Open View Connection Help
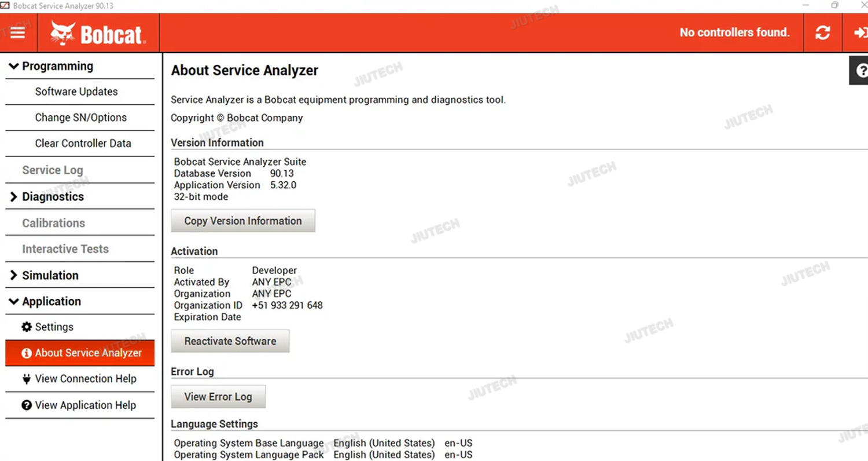 click(x=80, y=379)
